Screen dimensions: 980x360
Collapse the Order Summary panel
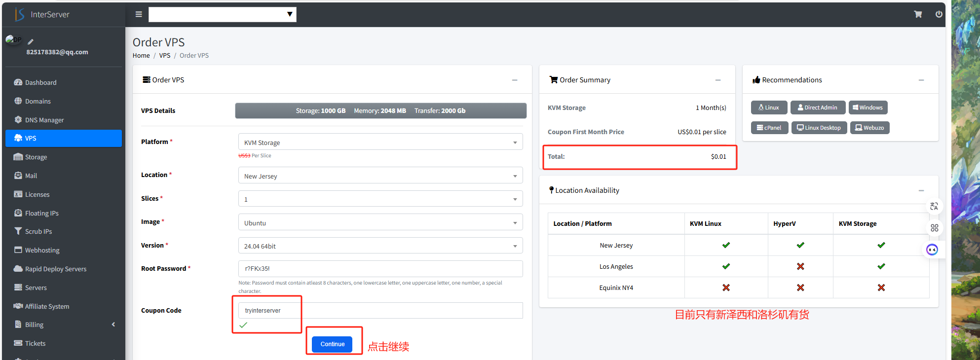(717, 80)
